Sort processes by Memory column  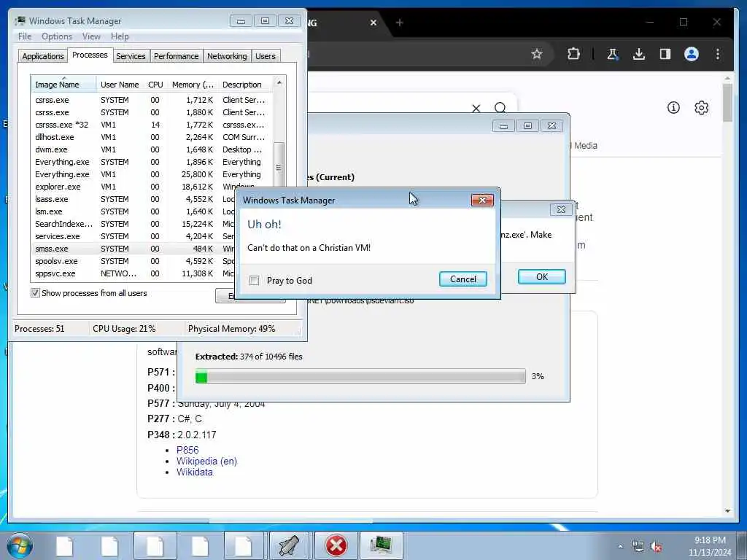pyautogui.click(x=193, y=85)
